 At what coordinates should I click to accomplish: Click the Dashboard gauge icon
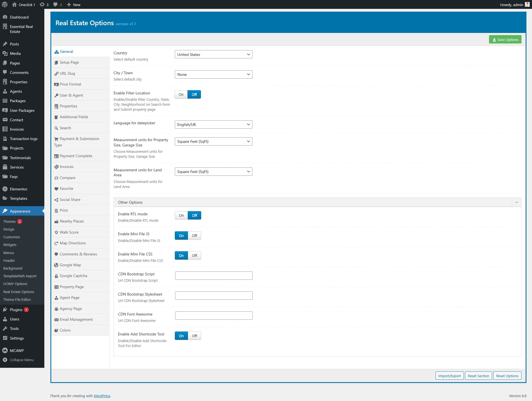pyautogui.click(x=5, y=17)
